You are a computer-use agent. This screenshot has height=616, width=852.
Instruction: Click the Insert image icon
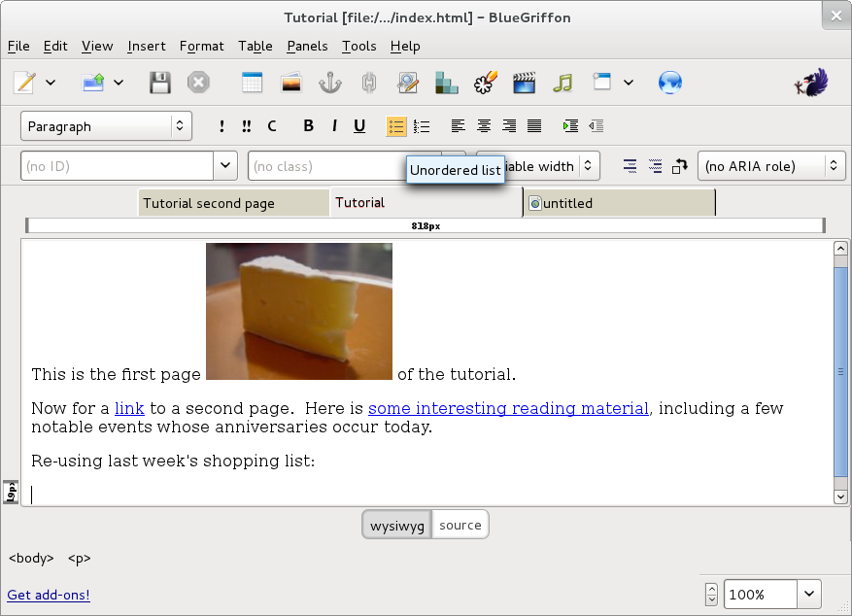290,83
